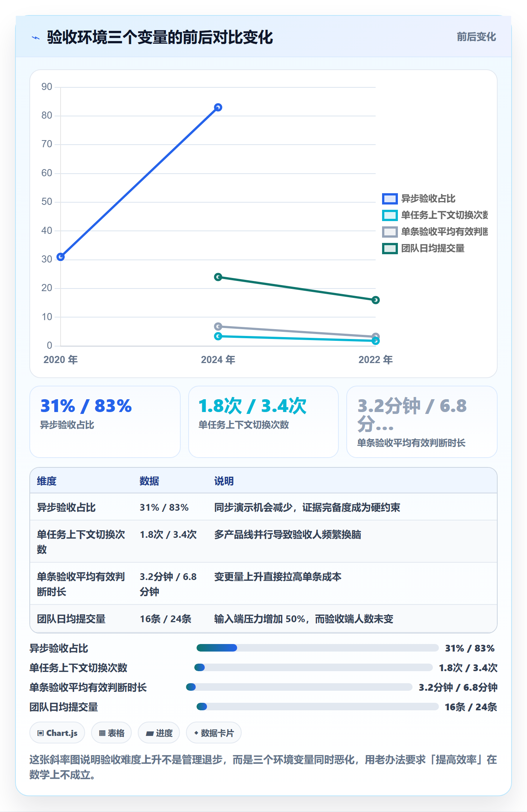
Task: Click the 说明 column header
Action: tap(224, 481)
